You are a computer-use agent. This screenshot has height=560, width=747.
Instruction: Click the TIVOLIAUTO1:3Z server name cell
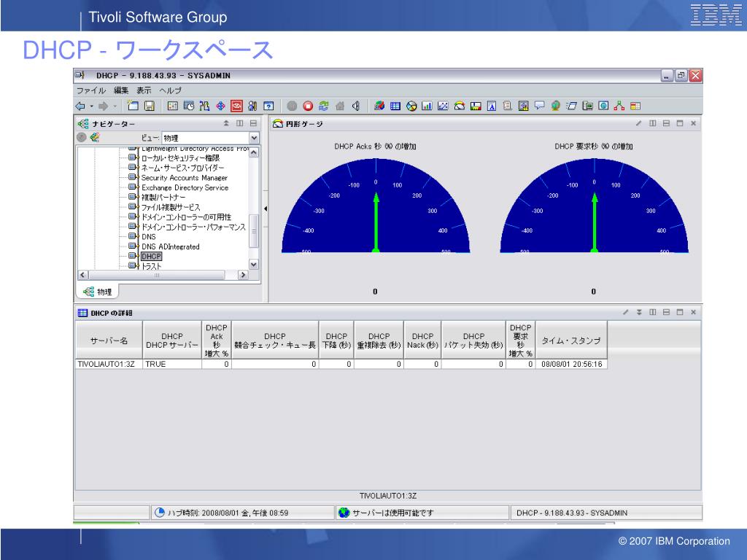(109, 365)
